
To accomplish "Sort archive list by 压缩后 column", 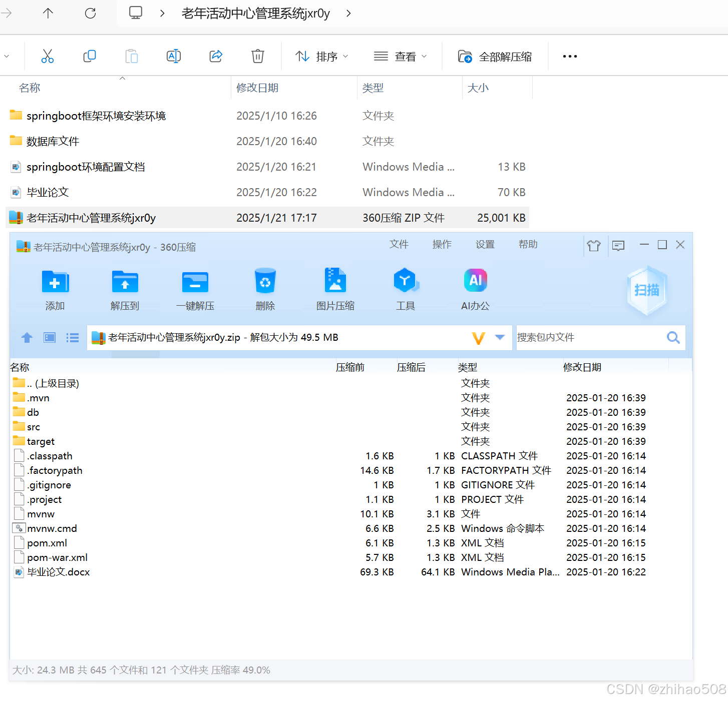I will [x=411, y=367].
